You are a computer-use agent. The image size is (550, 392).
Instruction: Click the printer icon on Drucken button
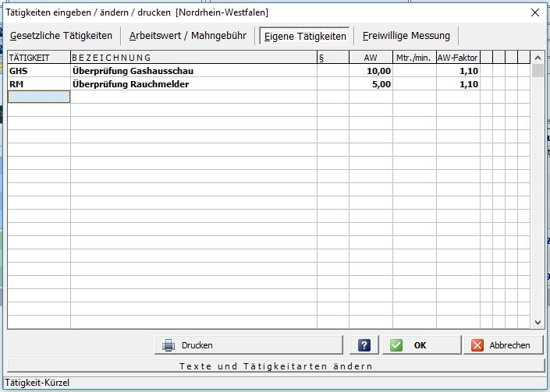click(168, 345)
